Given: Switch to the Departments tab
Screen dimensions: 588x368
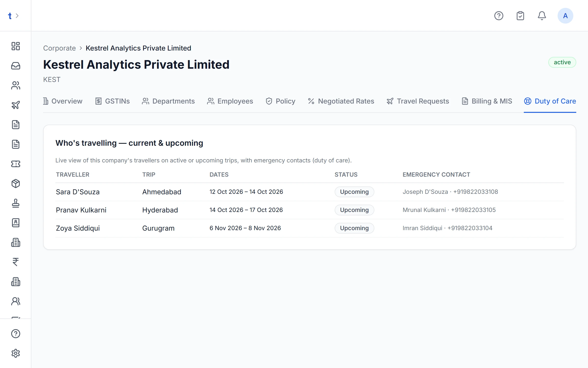Looking at the screenshot, I should (168, 101).
